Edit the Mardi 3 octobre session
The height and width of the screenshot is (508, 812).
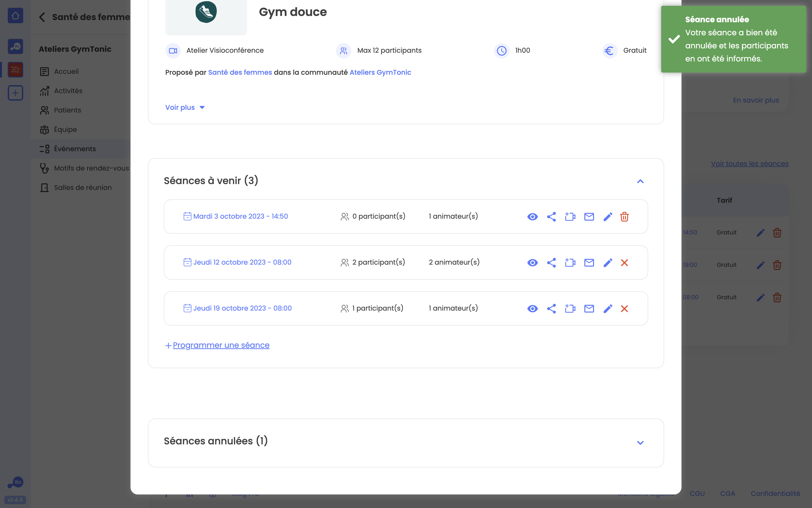(608, 217)
